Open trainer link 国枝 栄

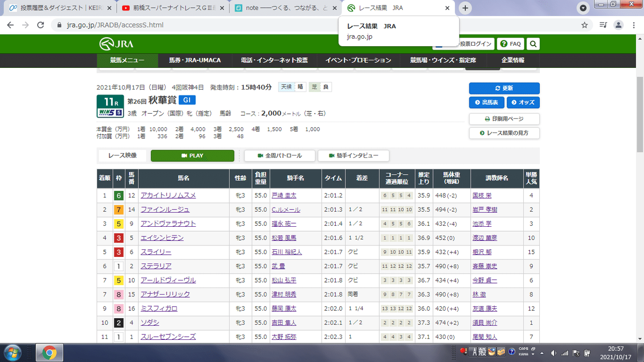click(482, 196)
